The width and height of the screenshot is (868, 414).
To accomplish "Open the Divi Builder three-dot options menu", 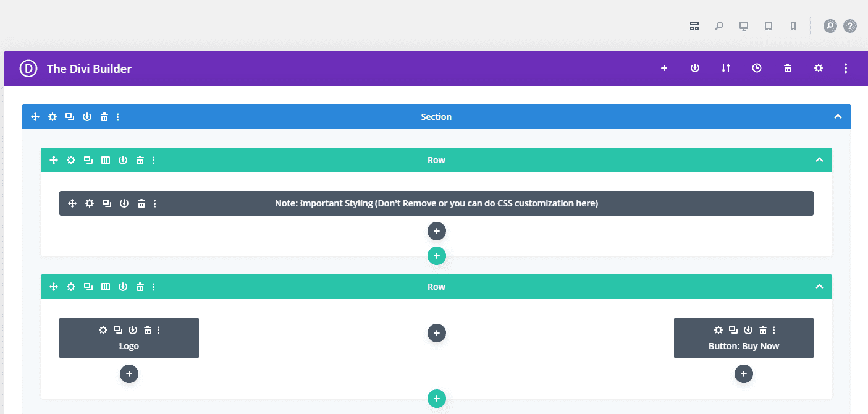I will tap(846, 68).
